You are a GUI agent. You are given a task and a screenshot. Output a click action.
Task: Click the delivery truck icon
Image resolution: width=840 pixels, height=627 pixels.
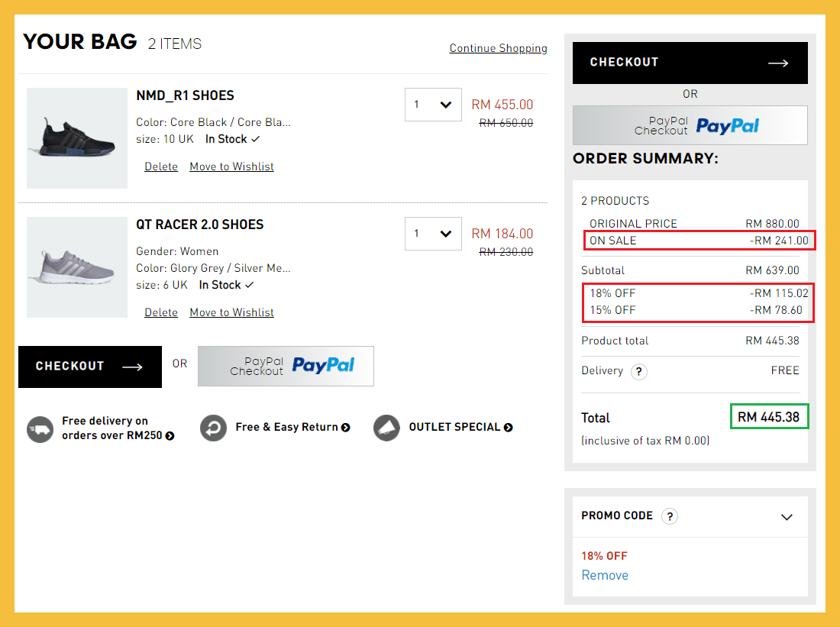pyautogui.click(x=40, y=428)
